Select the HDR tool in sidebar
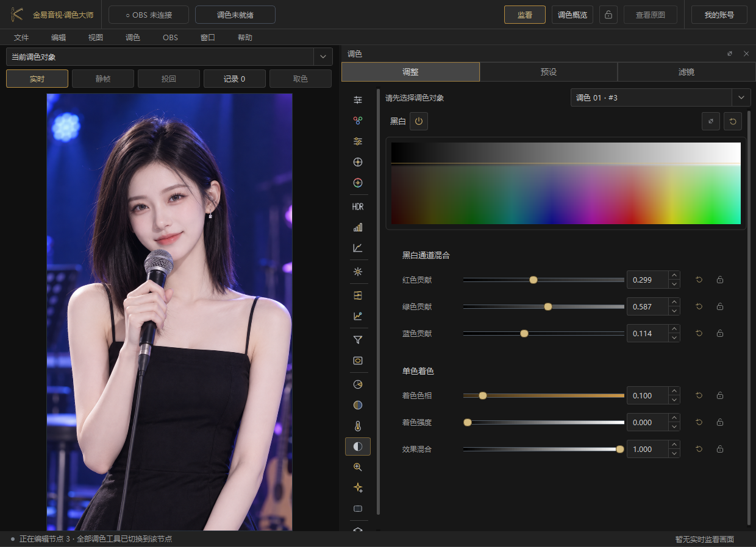 [x=358, y=206]
